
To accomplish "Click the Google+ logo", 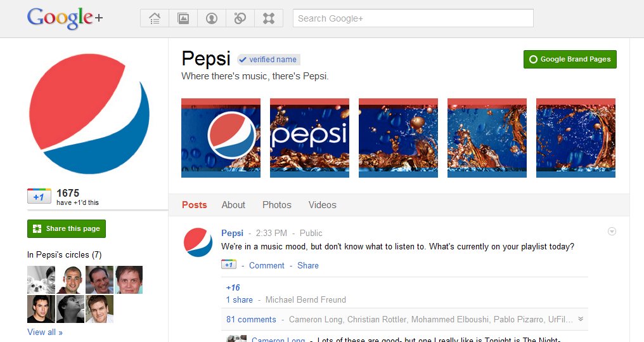I will click(65, 18).
